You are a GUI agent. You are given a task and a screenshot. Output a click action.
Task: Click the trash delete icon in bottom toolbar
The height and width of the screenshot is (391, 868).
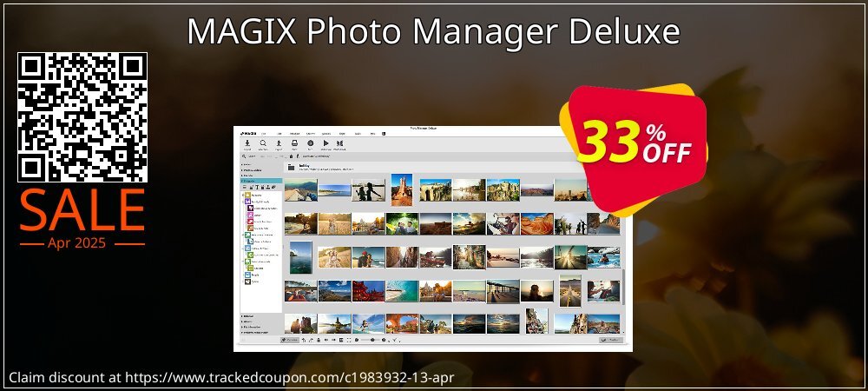click(319, 340)
